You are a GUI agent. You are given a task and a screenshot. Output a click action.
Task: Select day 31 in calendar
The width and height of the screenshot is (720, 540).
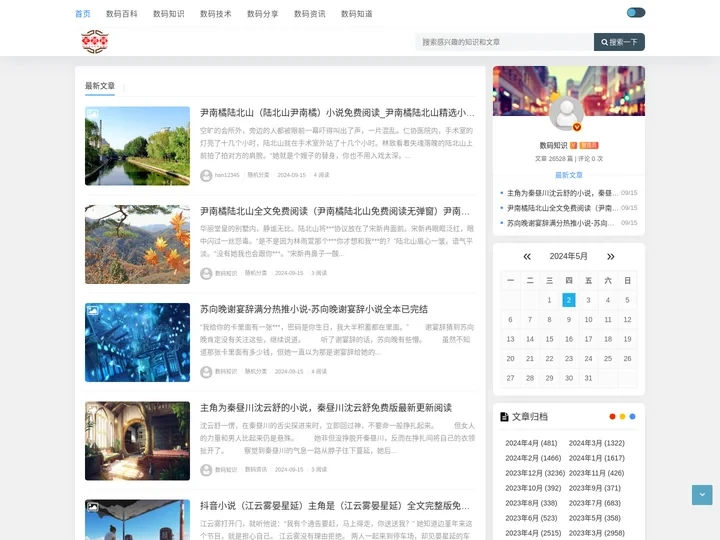(x=588, y=378)
